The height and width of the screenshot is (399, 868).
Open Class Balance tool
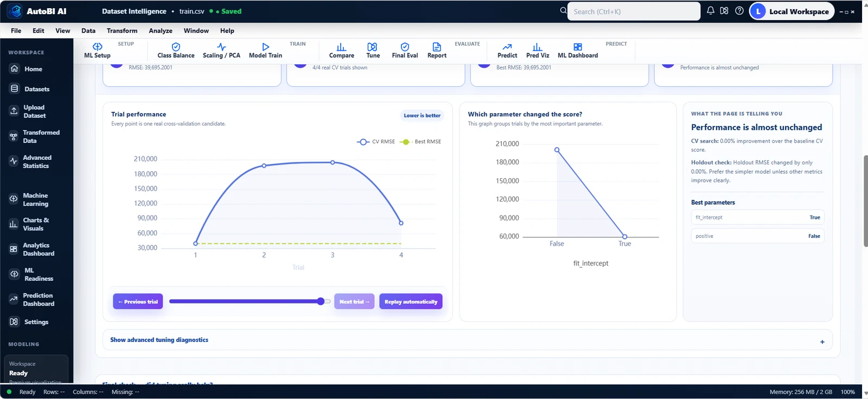[176, 50]
